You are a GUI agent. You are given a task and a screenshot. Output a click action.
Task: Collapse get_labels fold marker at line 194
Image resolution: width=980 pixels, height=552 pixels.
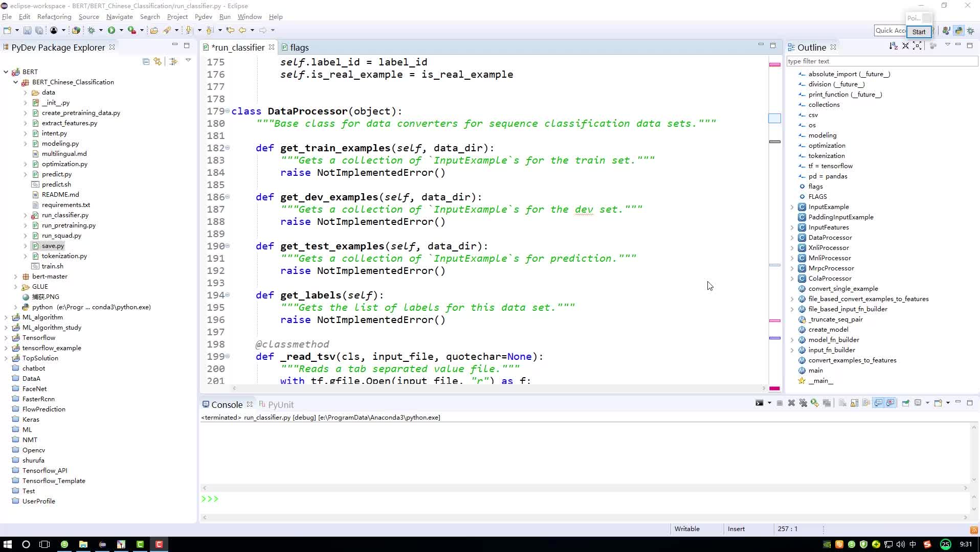228,295
